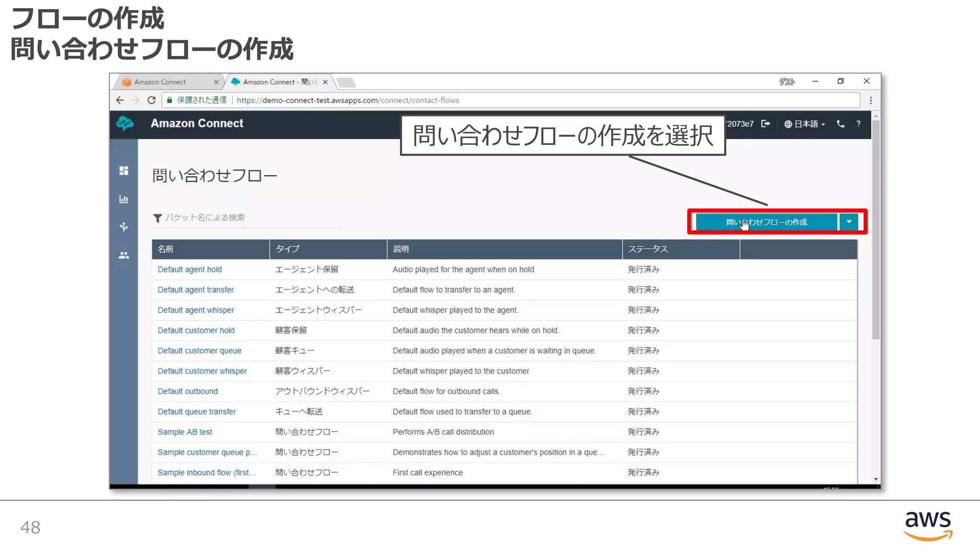Close the second Amazon Connect browser tab
This screenshot has height=551, width=980.
[325, 82]
